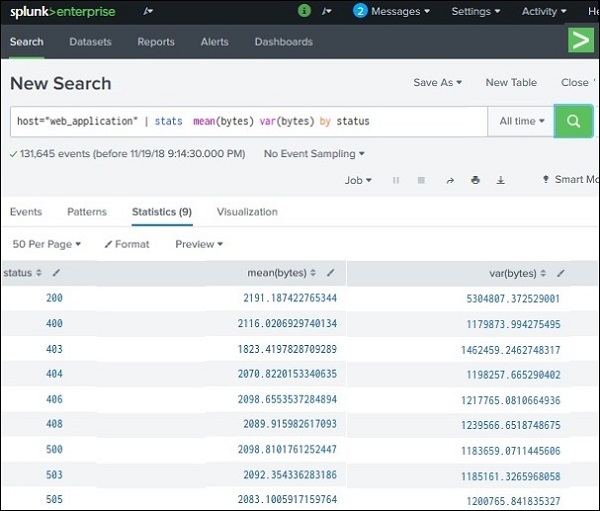Click the share job arrow icon

pyautogui.click(x=449, y=181)
